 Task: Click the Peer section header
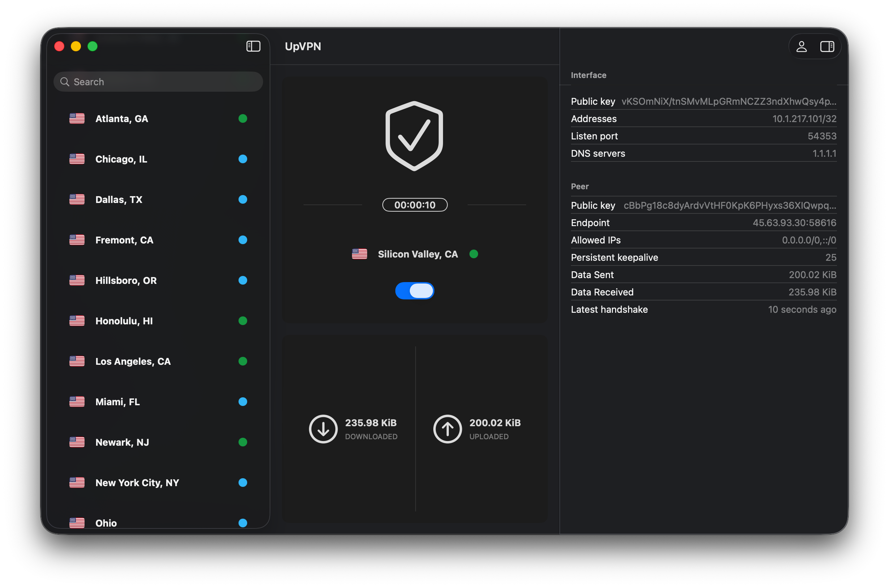[580, 186]
